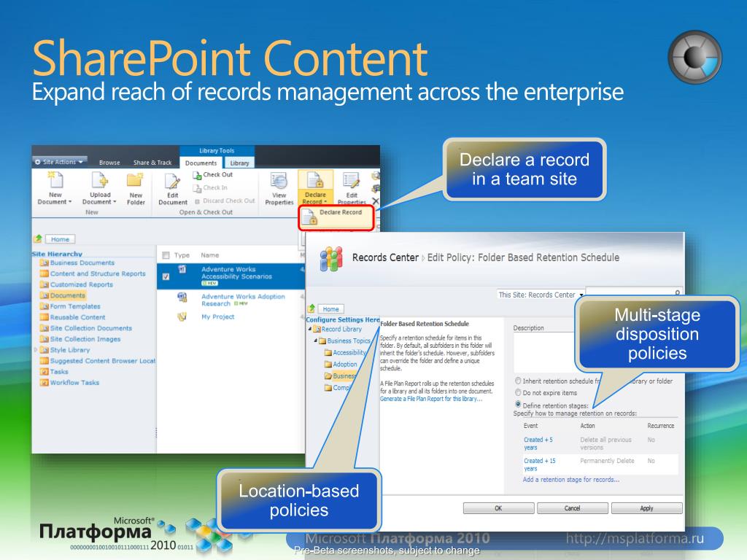Click the View Properties ribbon icon

279,182
